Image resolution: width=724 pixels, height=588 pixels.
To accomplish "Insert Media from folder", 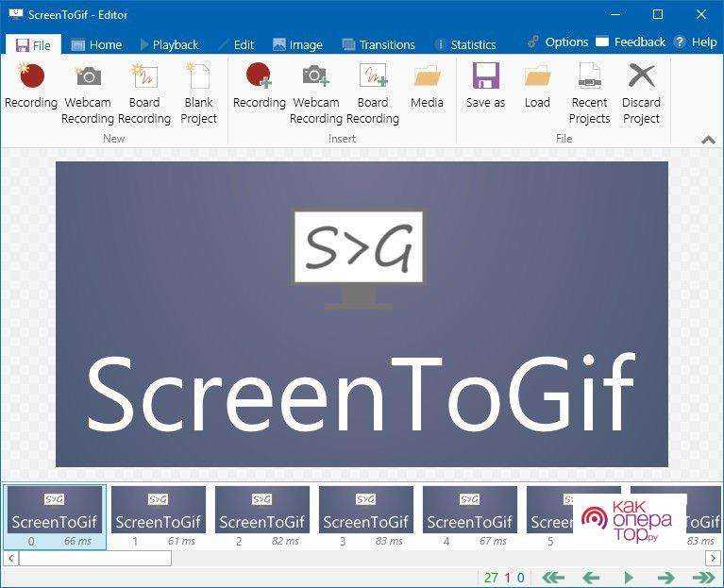I will 427,87.
